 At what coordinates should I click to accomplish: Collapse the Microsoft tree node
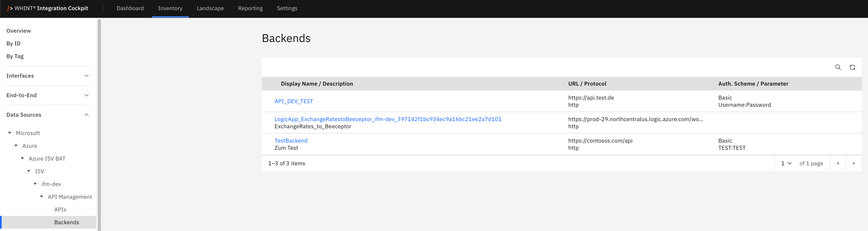click(x=10, y=133)
